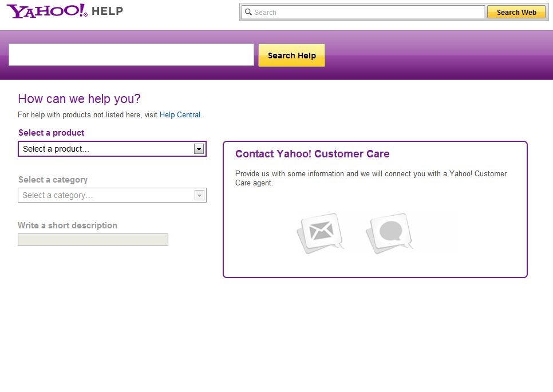Viewport: 553px width, 392px height.
Task: Click the category dropdown arrow button
Action: coord(199,195)
